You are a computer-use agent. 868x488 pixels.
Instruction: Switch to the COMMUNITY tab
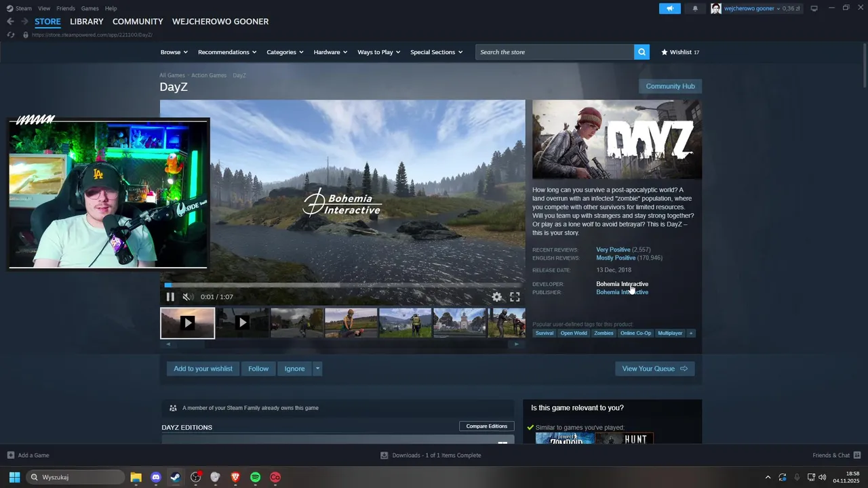pyautogui.click(x=138, y=22)
